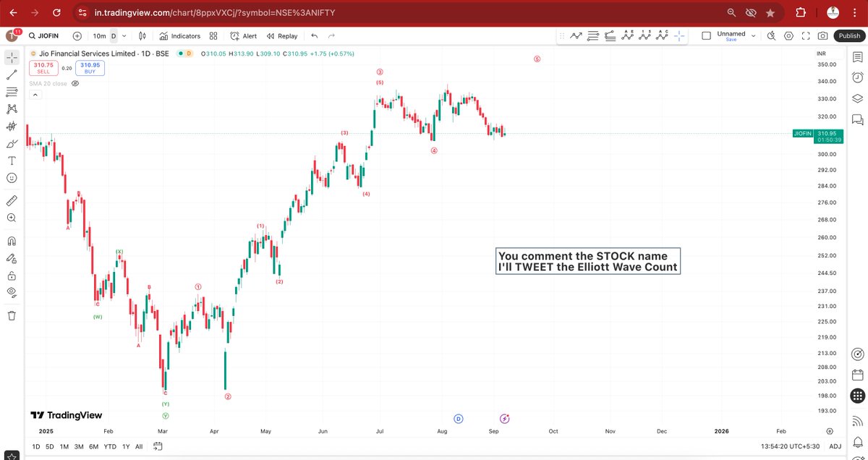
Task: Open chart settings hexagon icon
Action: pos(788,35)
